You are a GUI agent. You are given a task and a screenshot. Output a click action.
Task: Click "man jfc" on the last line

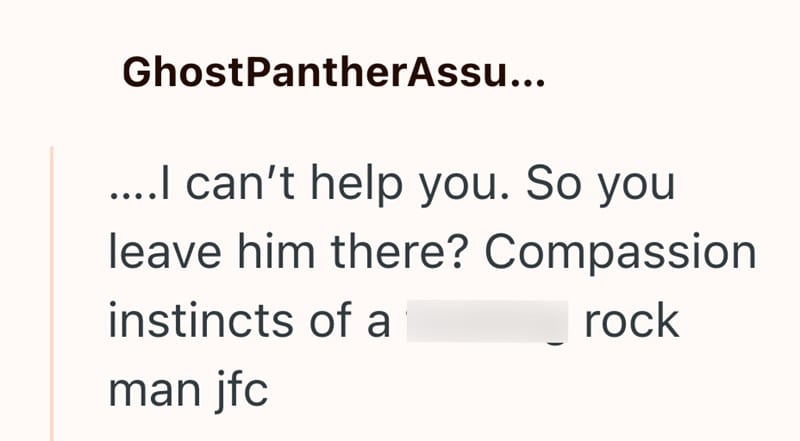pos(188,391)
